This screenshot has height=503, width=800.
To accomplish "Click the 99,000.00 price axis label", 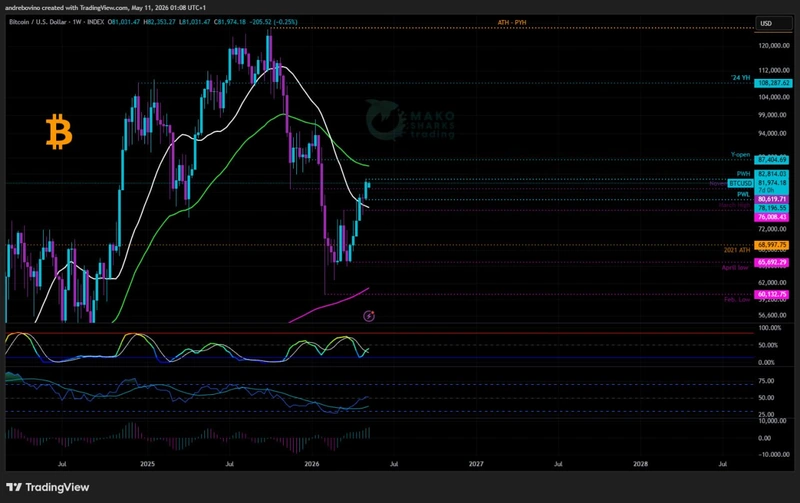I will (772, 115).
